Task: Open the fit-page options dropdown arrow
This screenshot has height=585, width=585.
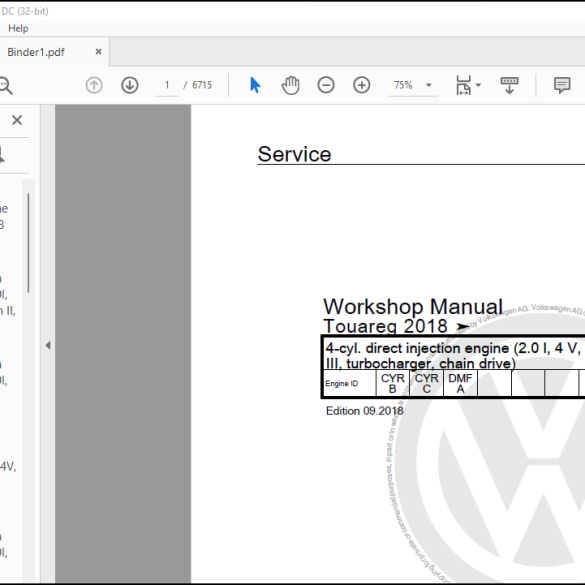Action: [x=478, y=85]
